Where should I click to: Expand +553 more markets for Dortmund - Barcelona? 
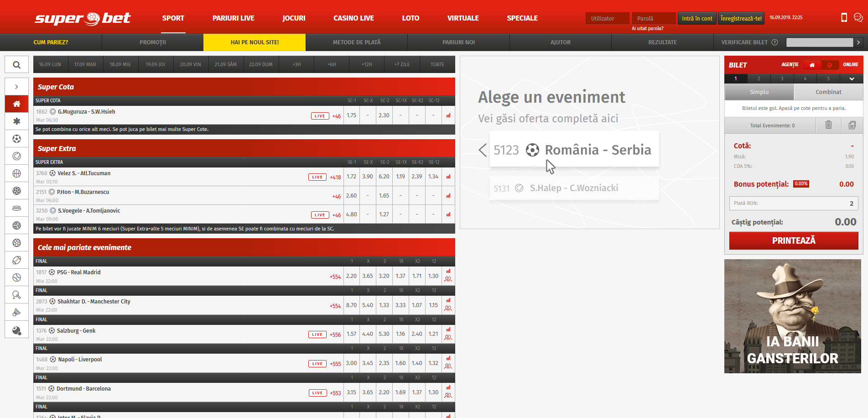click(335, 393)
